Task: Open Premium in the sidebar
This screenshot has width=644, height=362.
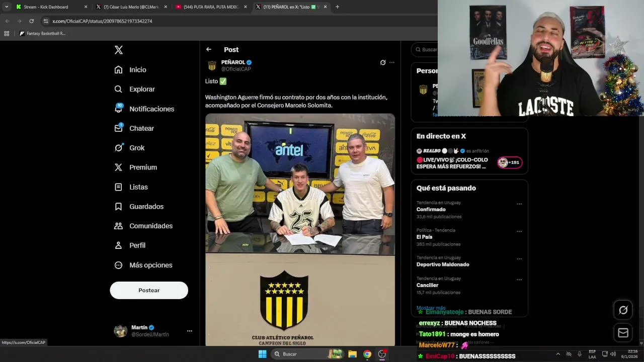Action: tap(135, 167)
